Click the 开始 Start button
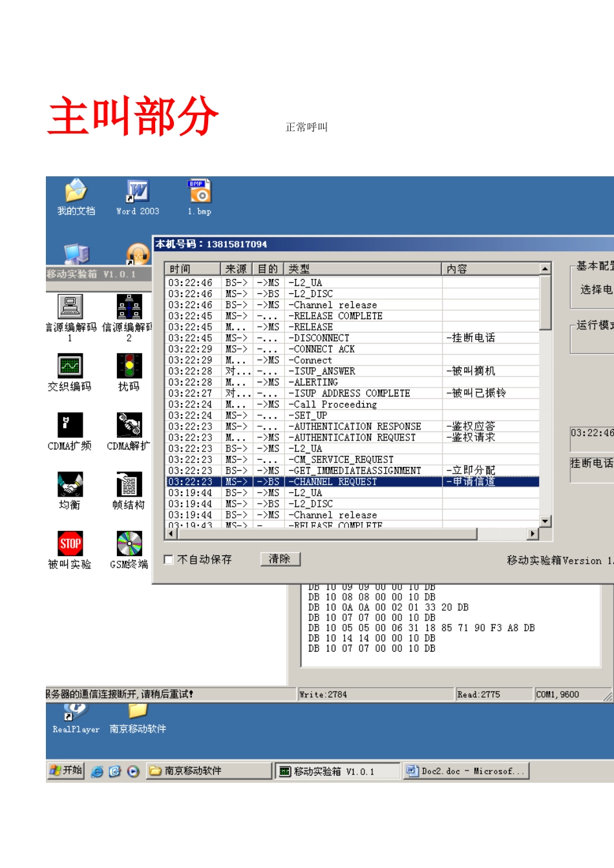The height and width of the screenshot is (868, 614). (66, 770)
